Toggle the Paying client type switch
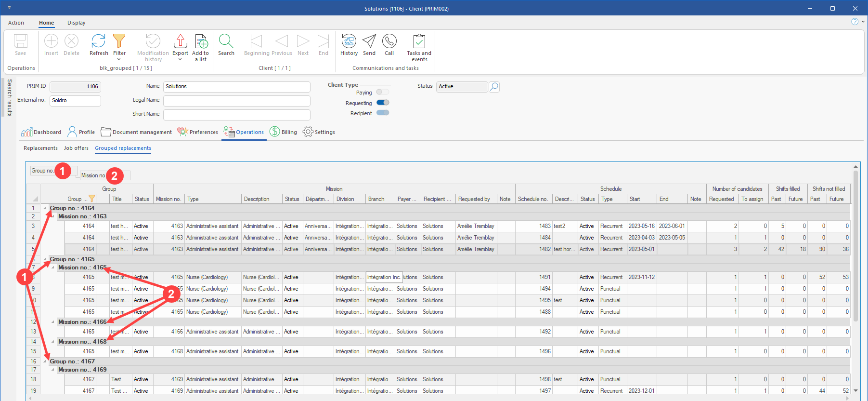Viewport: 868px width, 401px height. 382,92
